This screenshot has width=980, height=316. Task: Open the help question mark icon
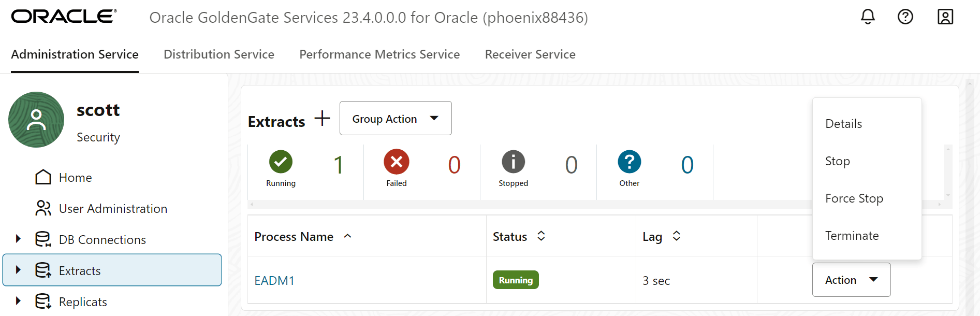click(x=905, y=17)
